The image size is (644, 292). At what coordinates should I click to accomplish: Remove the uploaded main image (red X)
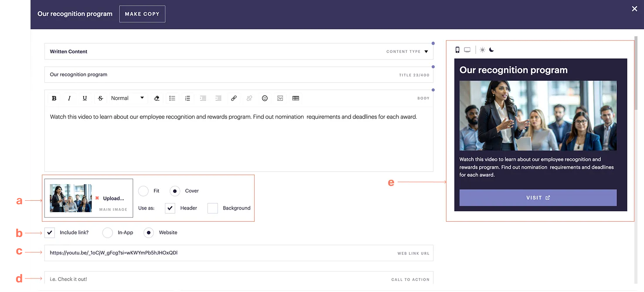(97, 198)
